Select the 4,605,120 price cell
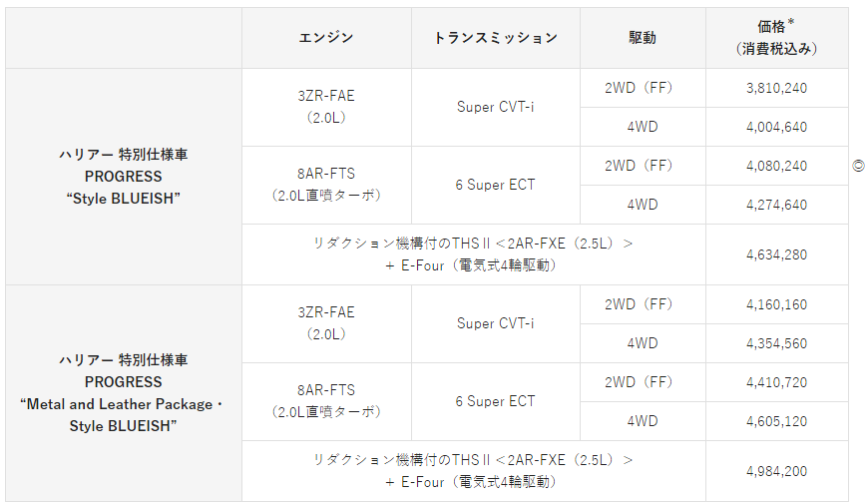This screenshot has height=504, width=868. tap(776, 421)
